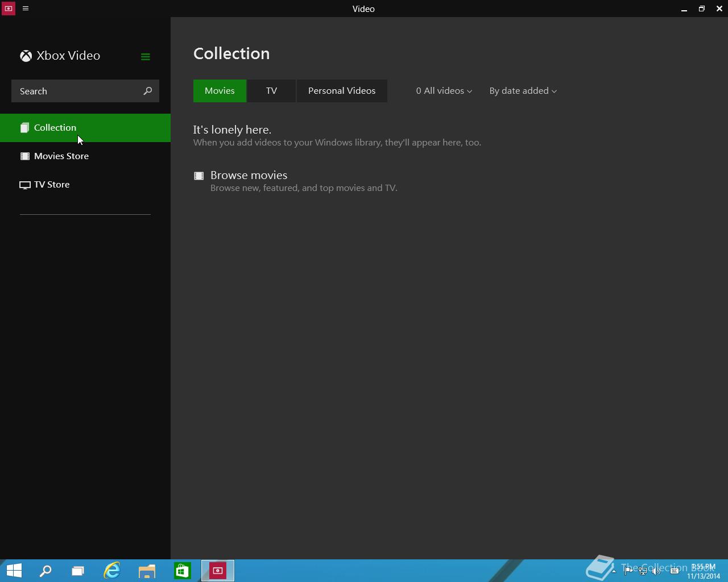Viewport: 728px width, 582px height.
Task: Click the Collection sidebar icon
Action: pos(24,128)
